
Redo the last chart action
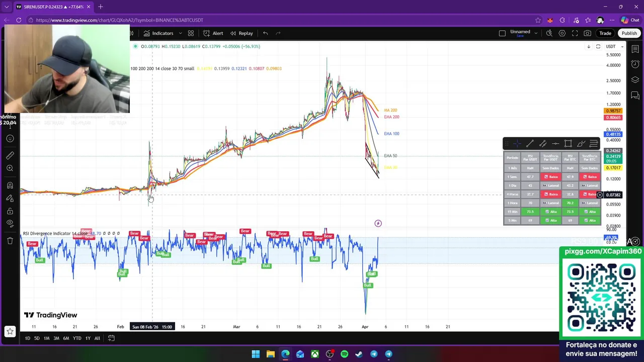tap(278, 33)
